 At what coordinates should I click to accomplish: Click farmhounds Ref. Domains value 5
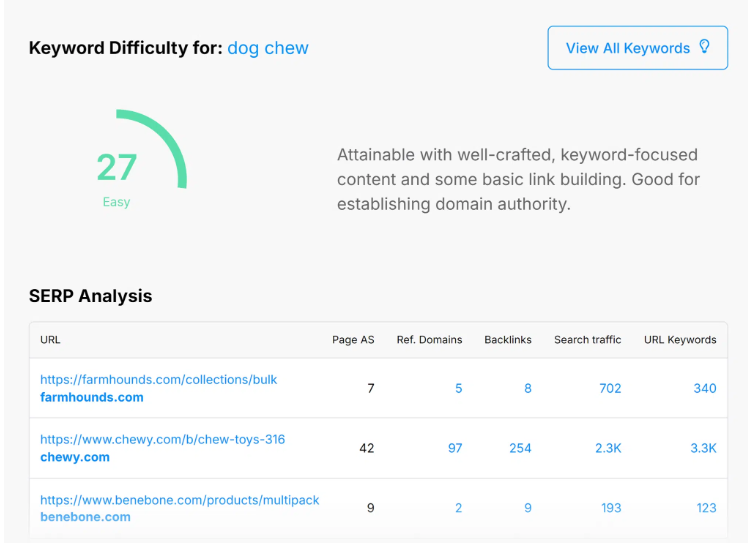click(x=458, y=388)
